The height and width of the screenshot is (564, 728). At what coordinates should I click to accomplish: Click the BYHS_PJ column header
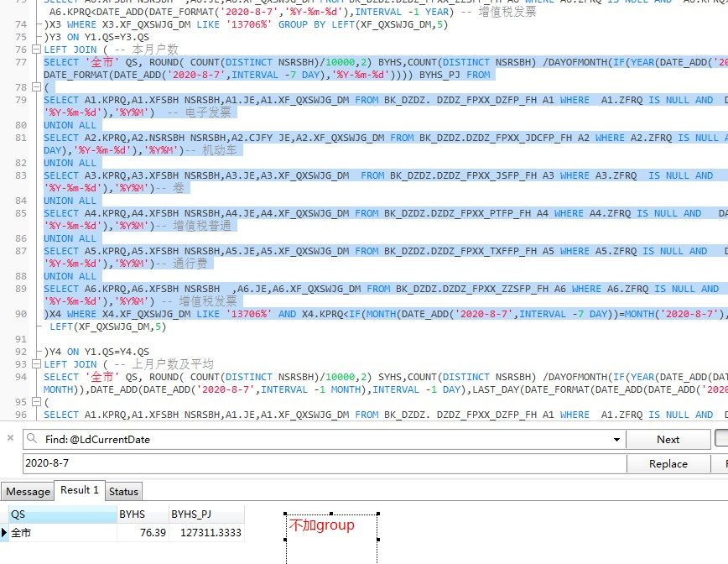point(206,514)
